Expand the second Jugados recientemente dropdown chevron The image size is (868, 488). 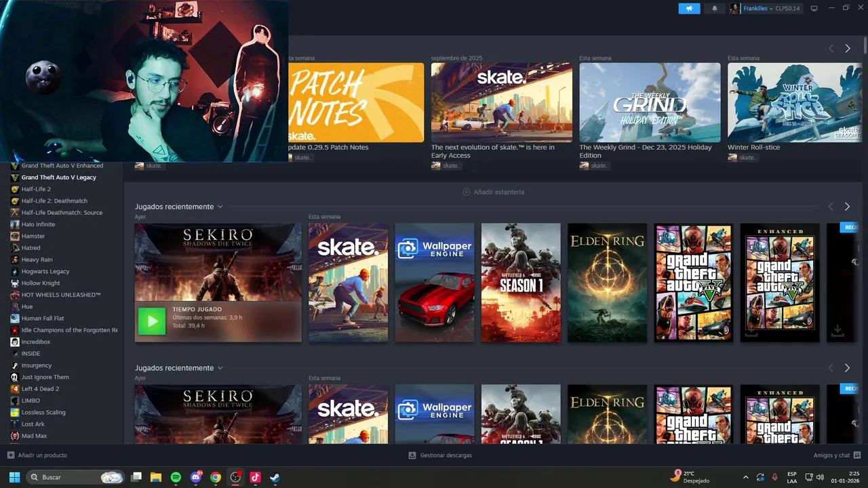220,368
